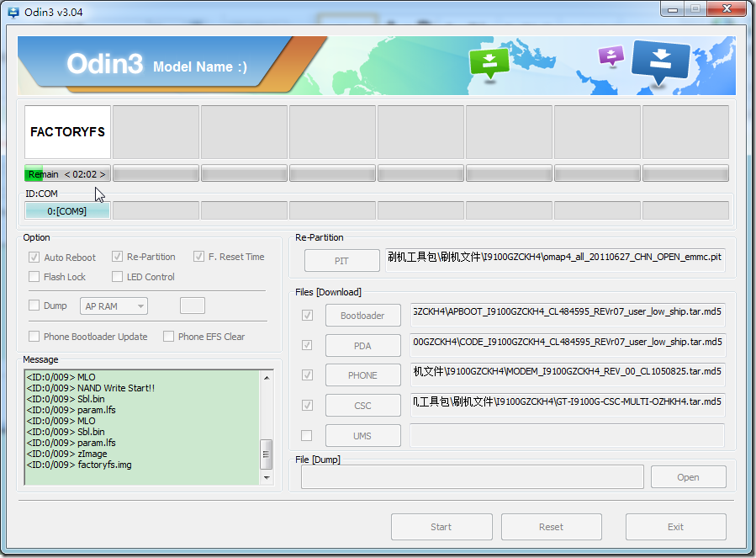756x558 pixels.
Task: Click the PHONE MODEM file path field
Action: tap(568, 375)
